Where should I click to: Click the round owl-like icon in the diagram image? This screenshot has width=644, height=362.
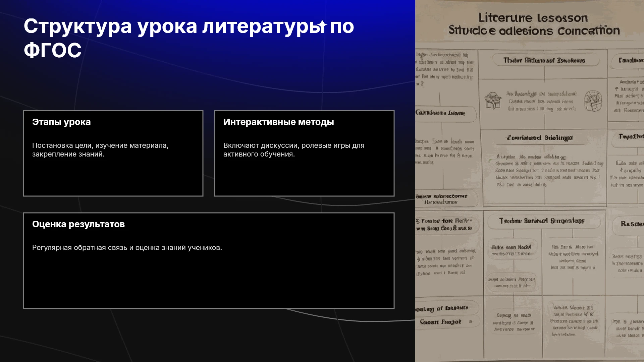point(593,101)
